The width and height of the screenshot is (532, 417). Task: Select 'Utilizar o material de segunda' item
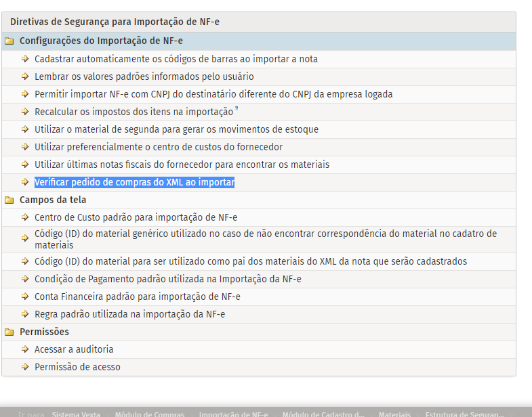point(176,129)
